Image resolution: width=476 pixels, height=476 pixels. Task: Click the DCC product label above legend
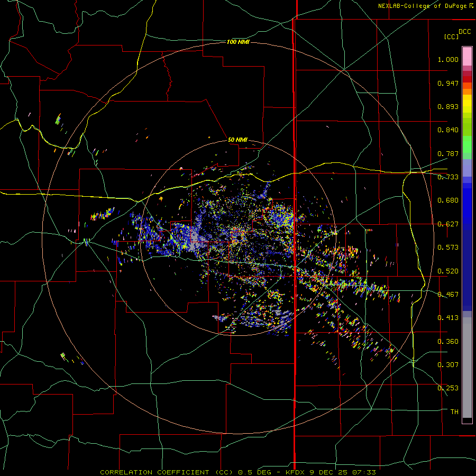pos(464,32)
